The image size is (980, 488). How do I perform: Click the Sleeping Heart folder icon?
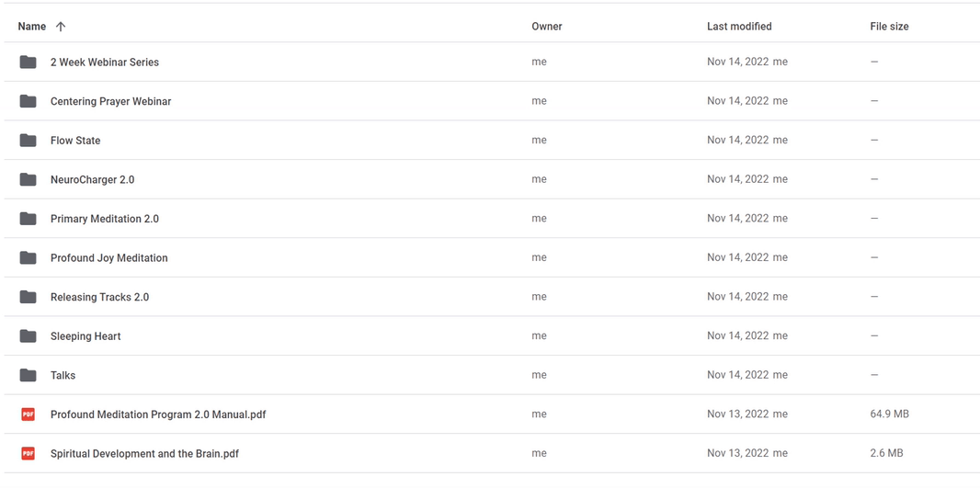point(28,336)
